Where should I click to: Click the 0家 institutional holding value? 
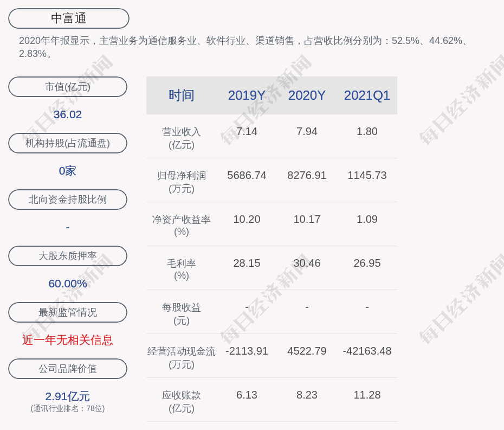pyautogui.click(x=68, y=171)
